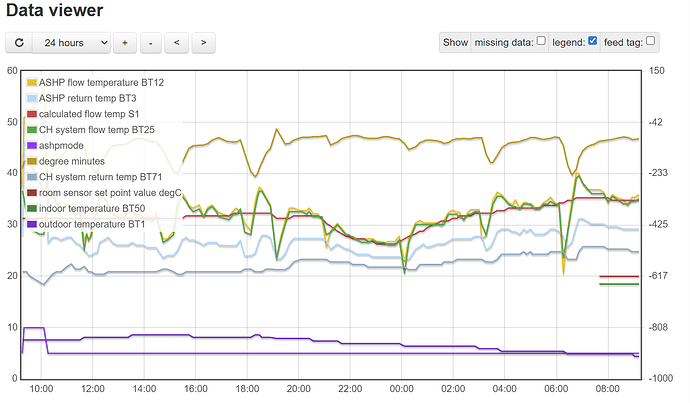Enable the missing data checkbox
Screen dimensions: 690x403
coord(541,41)
